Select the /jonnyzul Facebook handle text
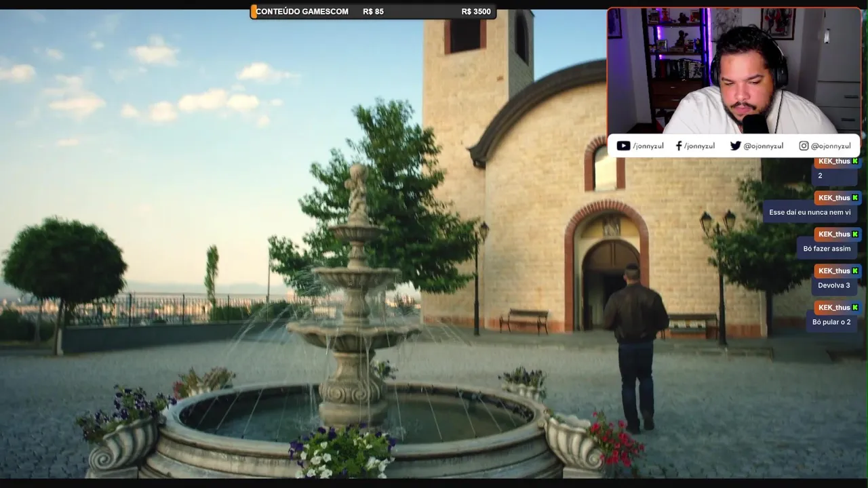868x488 pixels. pyautogui.click(x=699, y=146)
